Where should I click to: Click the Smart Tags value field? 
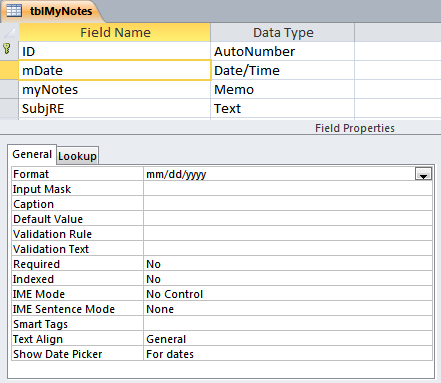(288, 324)
